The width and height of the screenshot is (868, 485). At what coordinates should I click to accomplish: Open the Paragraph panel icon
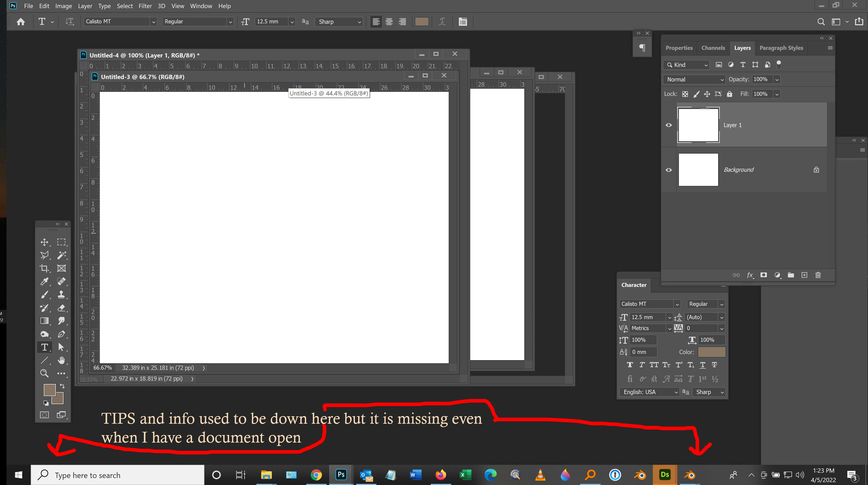pos(642,48)
